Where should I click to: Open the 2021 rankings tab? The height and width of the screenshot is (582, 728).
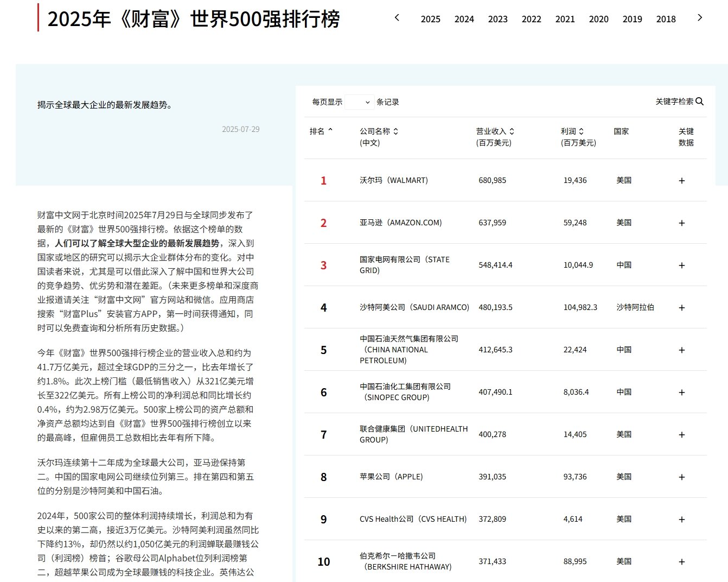(x=565, y=19)
